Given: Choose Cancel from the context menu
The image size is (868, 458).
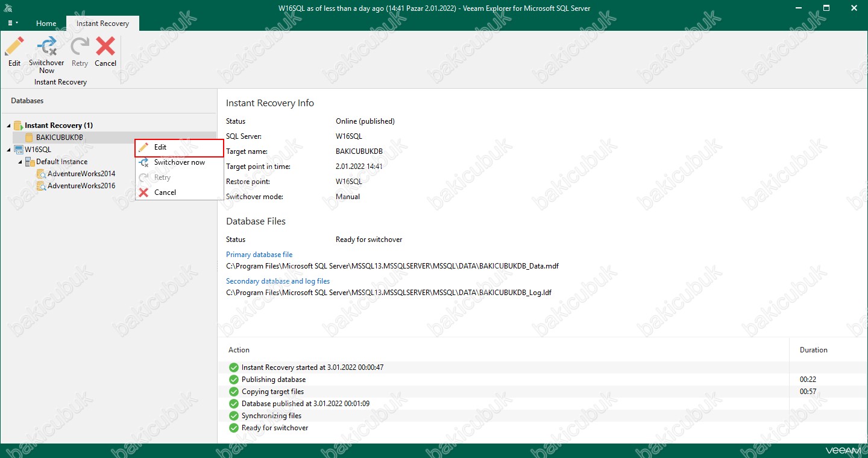Looking at the screenshot, I should pos(165,192).
